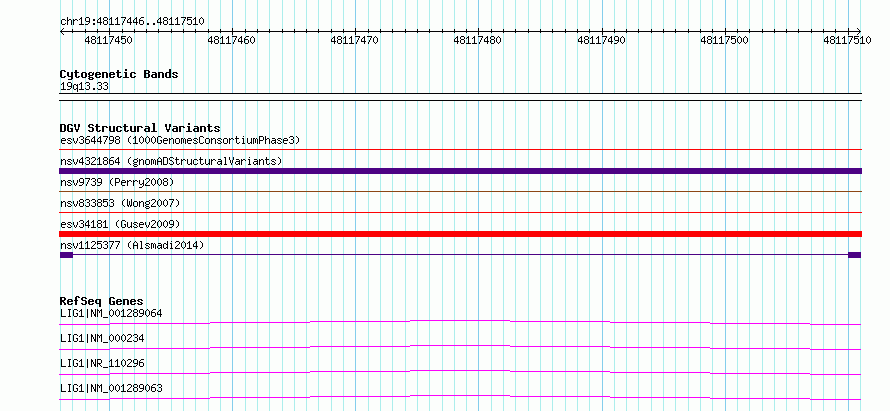Click ruler position 48117460
The image size is (890, 411).
tap(232, 40)
